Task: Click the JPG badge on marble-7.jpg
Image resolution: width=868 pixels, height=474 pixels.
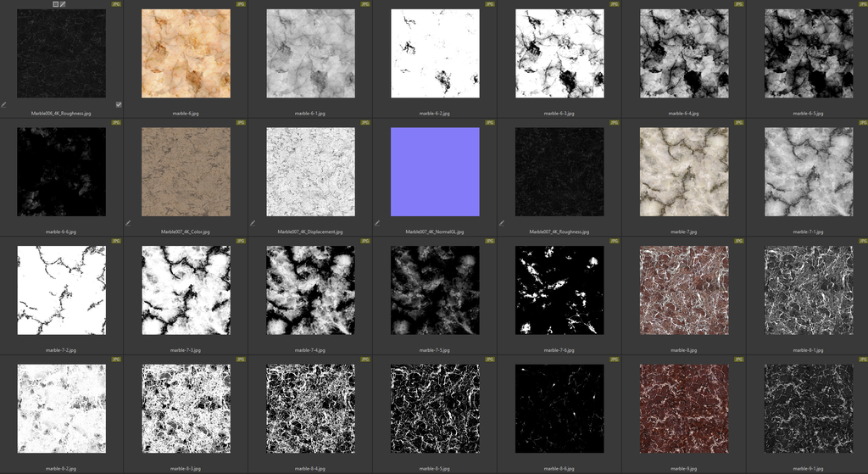Action: pos(739,122)
